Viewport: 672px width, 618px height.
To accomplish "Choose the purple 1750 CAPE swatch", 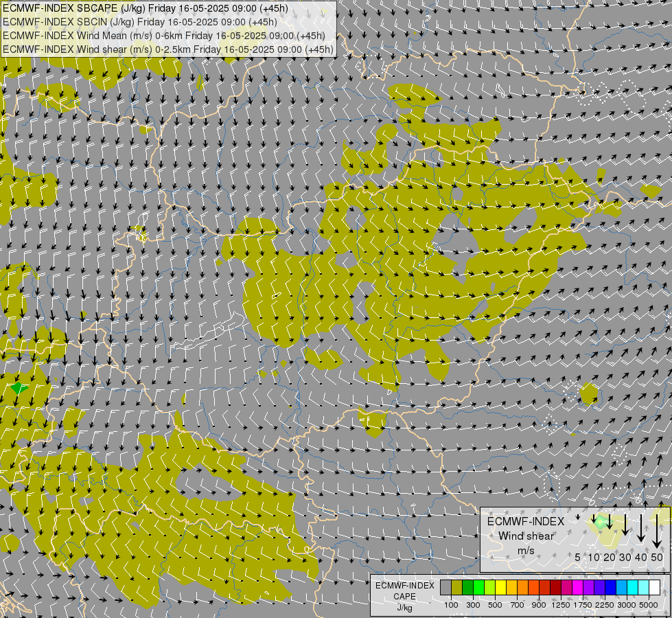I will [589, 587].
